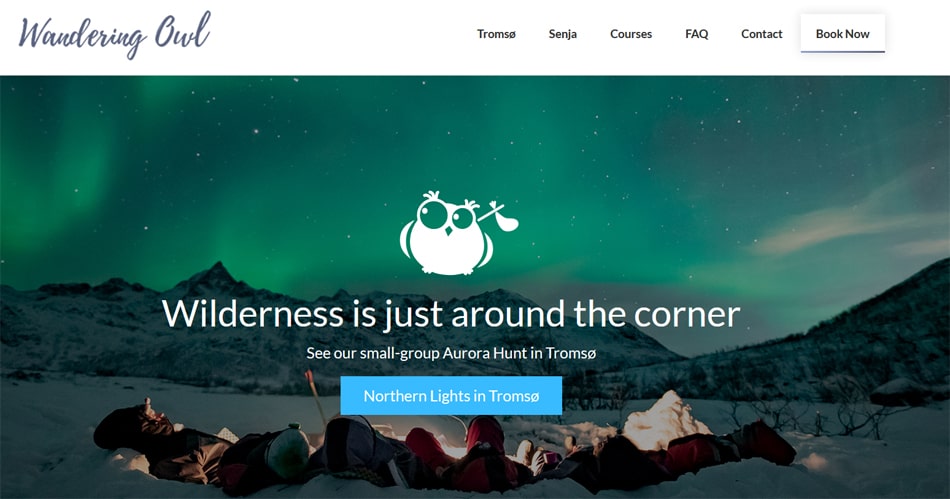Click the green bottle in the snow
This screenshot has height=499, width=950.
coord(288,451)
